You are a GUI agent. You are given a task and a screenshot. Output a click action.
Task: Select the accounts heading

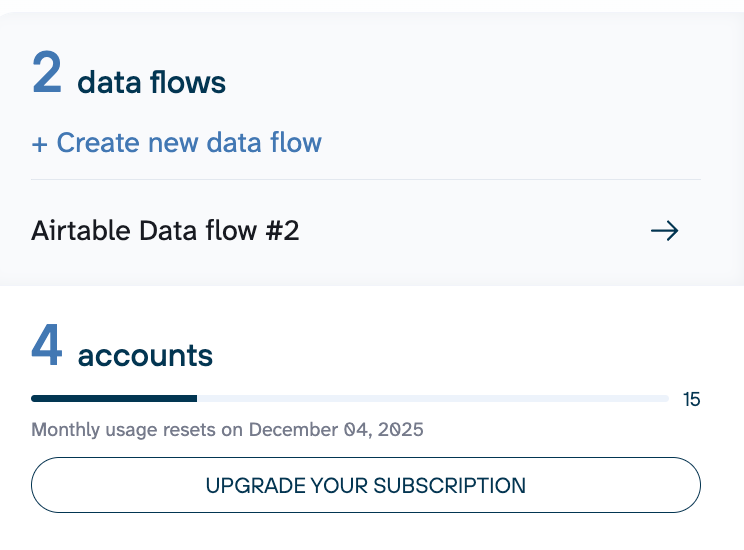point(145,354)
